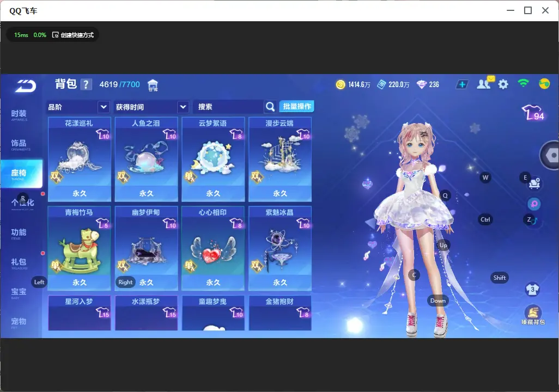559x392 pixels.
Task: Open the warehouse icon beside 4619/7700
Action: tap(153, 85)
